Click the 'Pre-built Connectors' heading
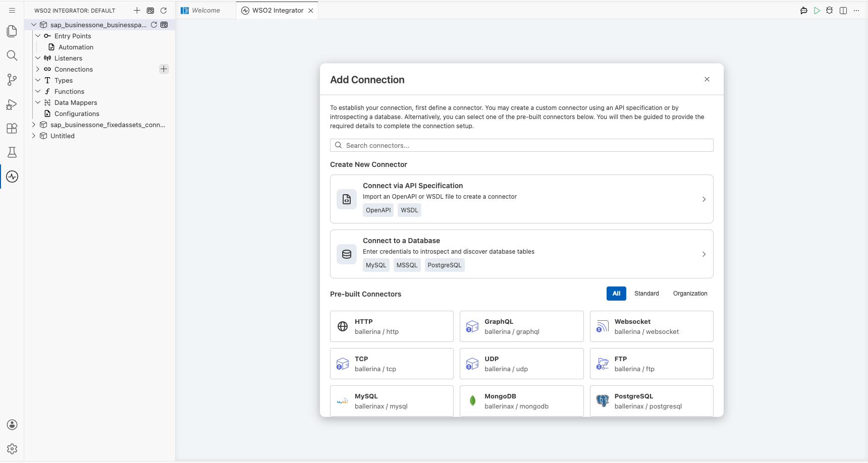The width and height of the screenshot is (868, 463). [x=365, y=294]
